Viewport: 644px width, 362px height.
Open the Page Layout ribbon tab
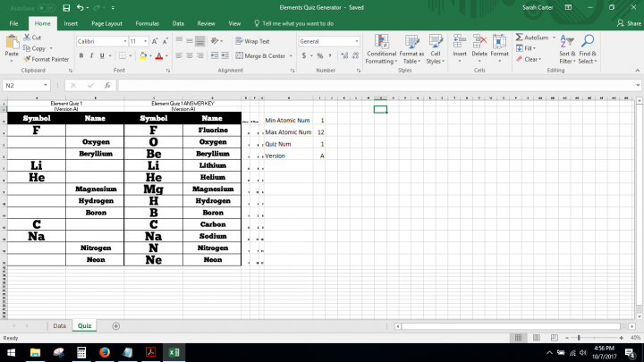click(106, 23)
